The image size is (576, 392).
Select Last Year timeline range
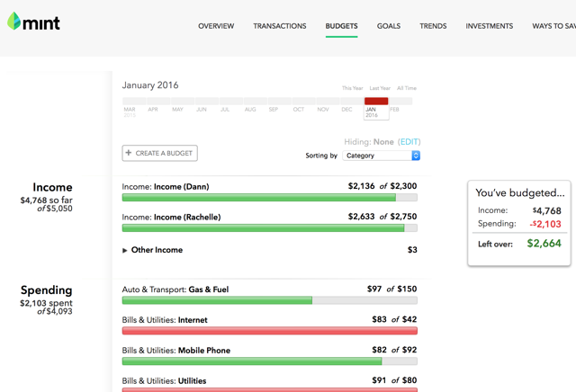click(x=380, y=88)
